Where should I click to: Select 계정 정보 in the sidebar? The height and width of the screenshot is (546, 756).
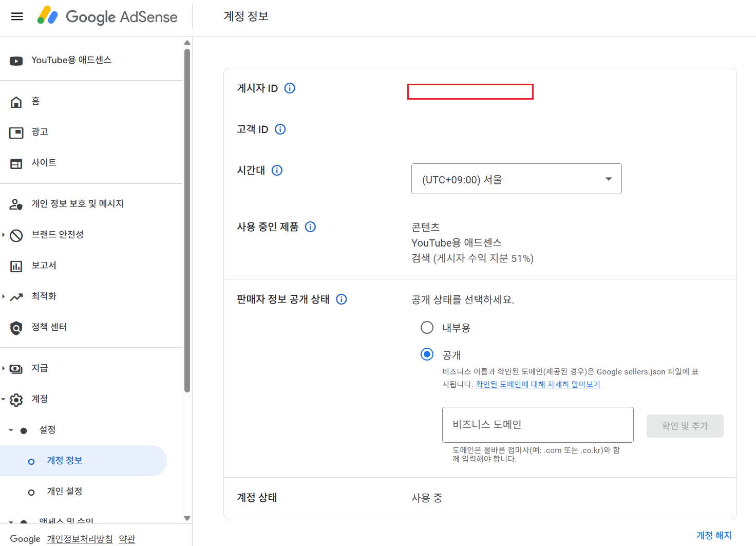click(x=83, y=461)
